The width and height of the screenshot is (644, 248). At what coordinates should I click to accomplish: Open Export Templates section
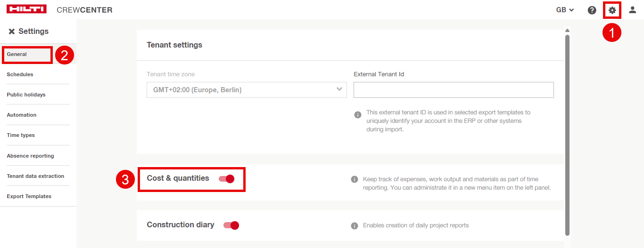29,196
